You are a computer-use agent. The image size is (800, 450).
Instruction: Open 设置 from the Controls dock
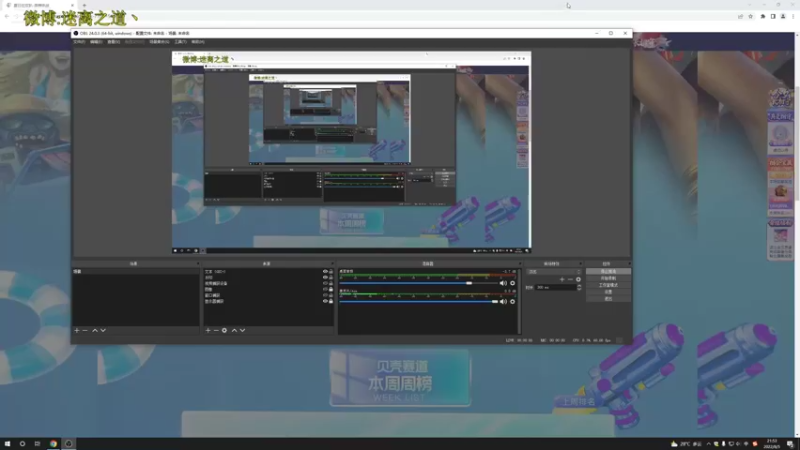[608, 292]
